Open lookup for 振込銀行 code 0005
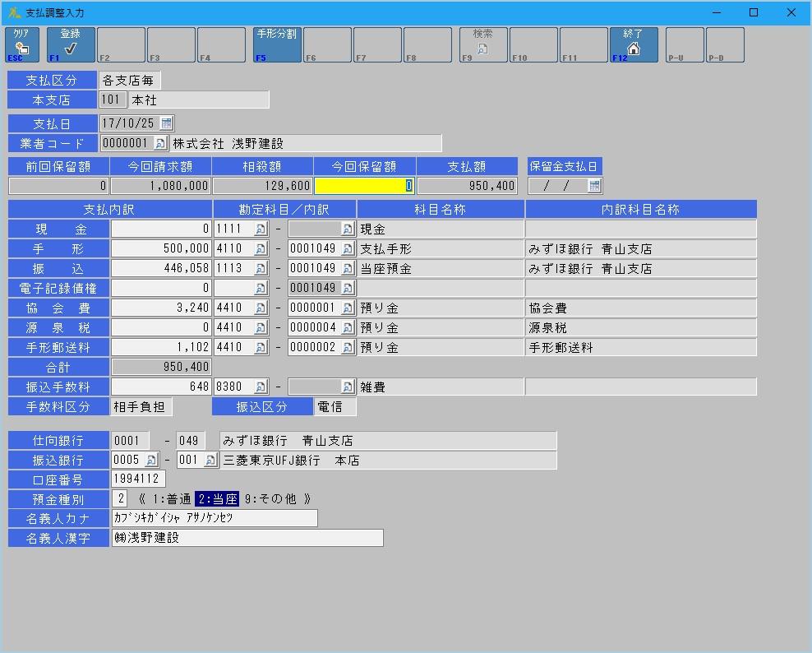This screenshot has width=812, height=653. coord(152,461)
